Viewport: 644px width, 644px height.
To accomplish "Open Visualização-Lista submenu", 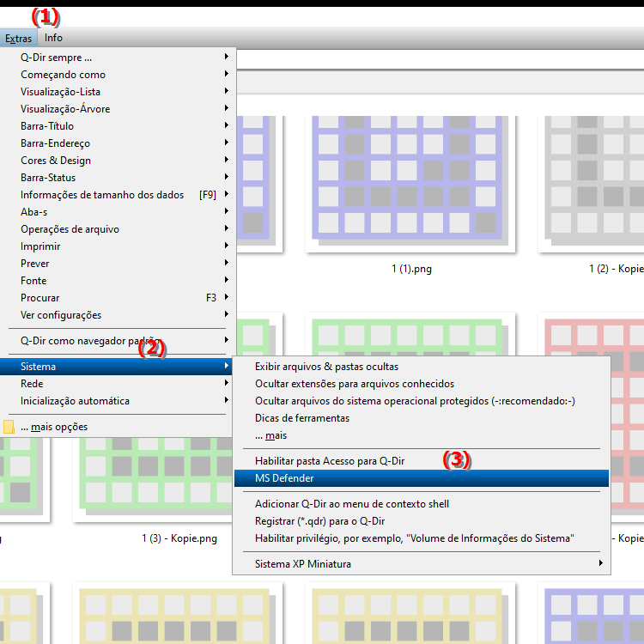I will (118, 92).
